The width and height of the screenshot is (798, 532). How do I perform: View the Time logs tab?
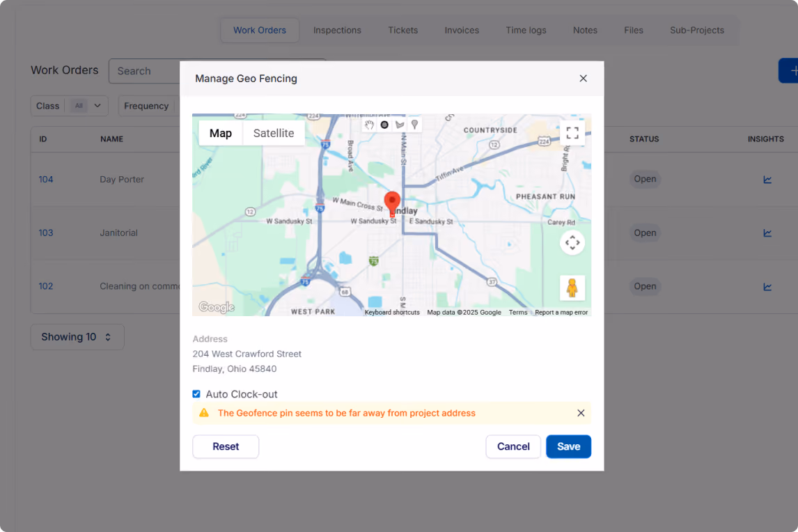point(526,30)
